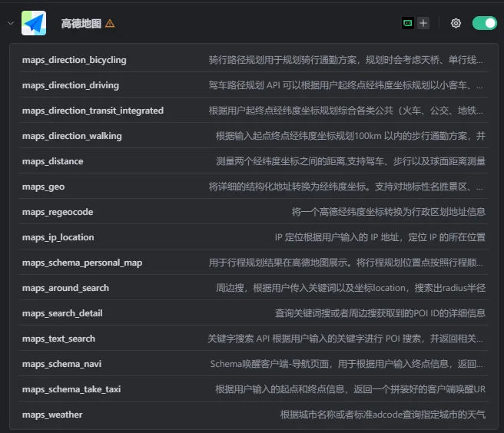Collapse the 高德地图 server section chevron
The image size is (504, 433).
tap(11, 23)
